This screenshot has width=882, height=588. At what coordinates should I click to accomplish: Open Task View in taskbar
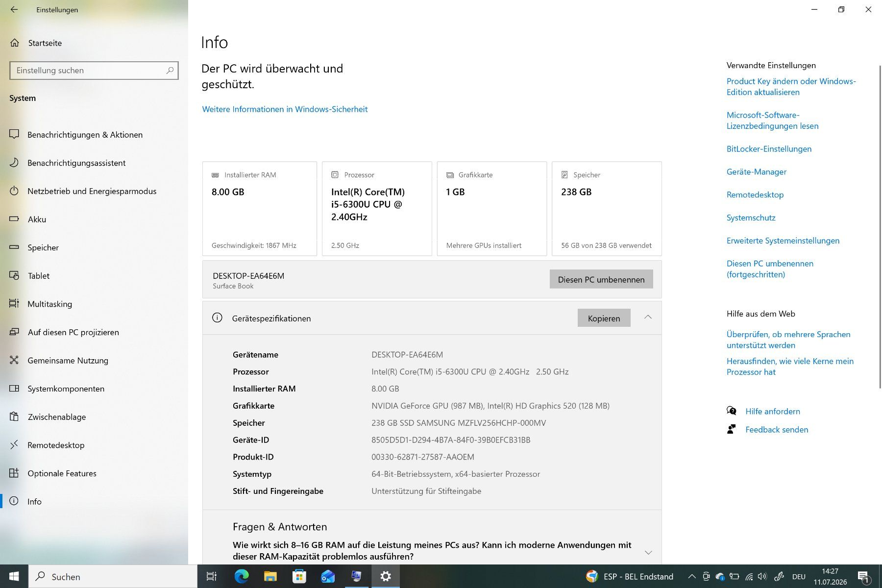(x=211, y=576)
